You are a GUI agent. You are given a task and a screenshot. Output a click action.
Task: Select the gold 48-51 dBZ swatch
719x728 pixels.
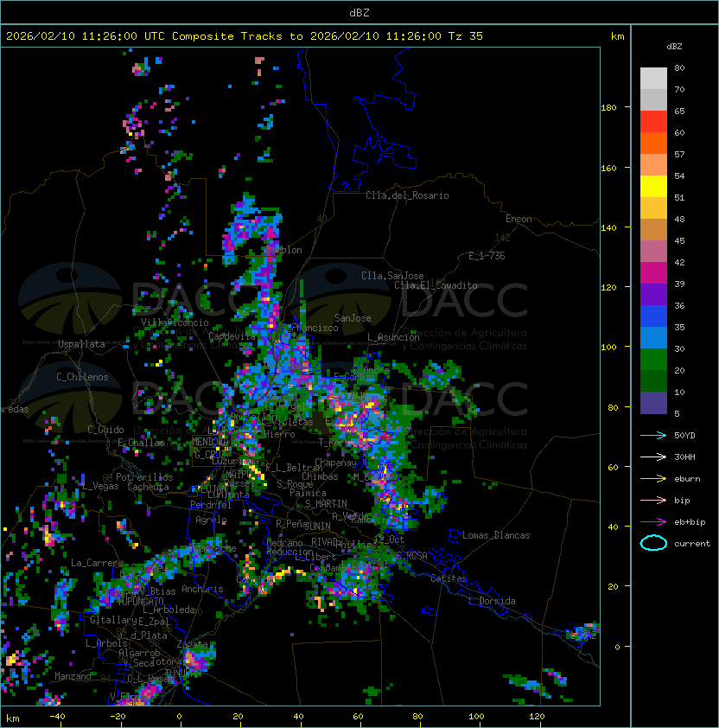(x=653, y=208)
